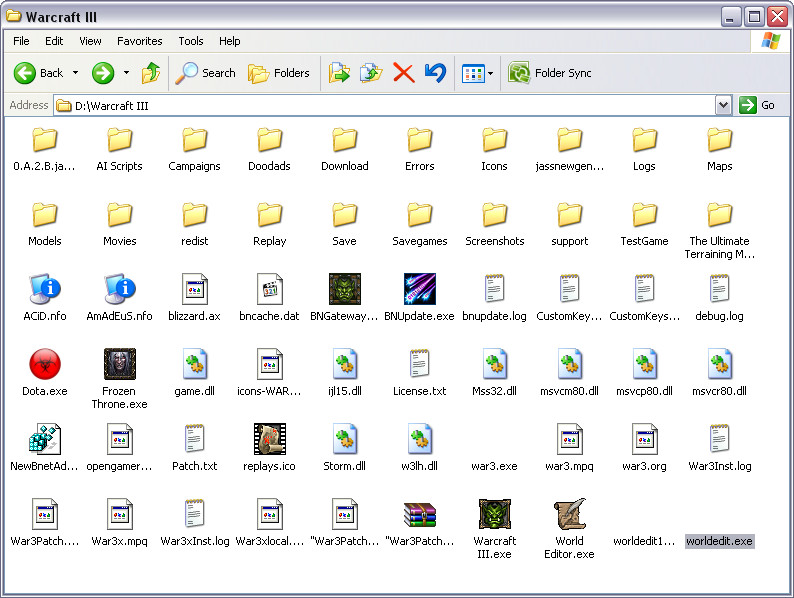Select the TestGame folder
The width and height of the screenshot is (794, 598).
[644, 223]
